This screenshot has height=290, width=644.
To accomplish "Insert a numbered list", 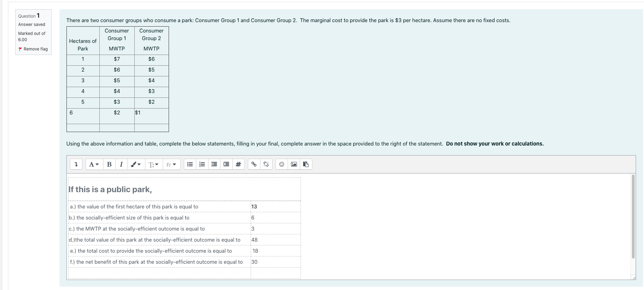I will [202, 164].
